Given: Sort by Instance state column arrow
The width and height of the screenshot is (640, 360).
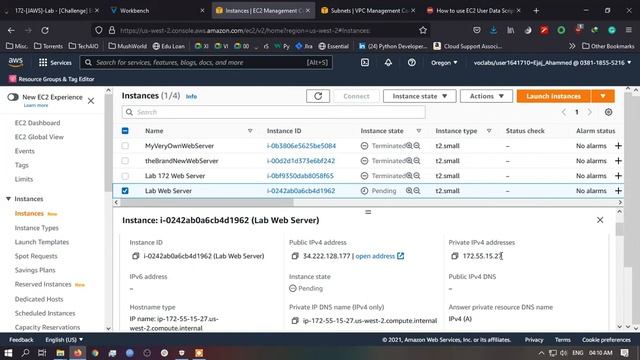Looking at the screenshot, I should tap(418, 131).
